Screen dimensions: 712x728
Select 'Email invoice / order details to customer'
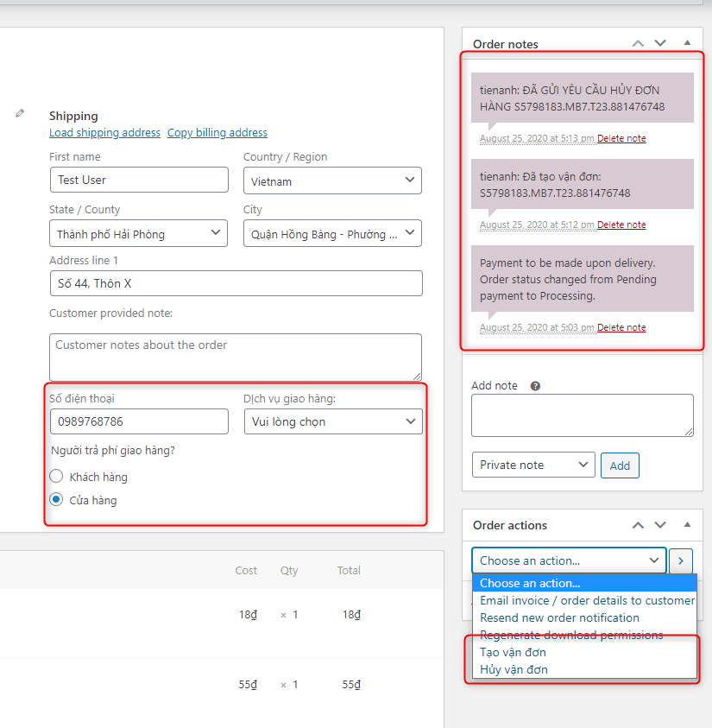click(584, 600)
